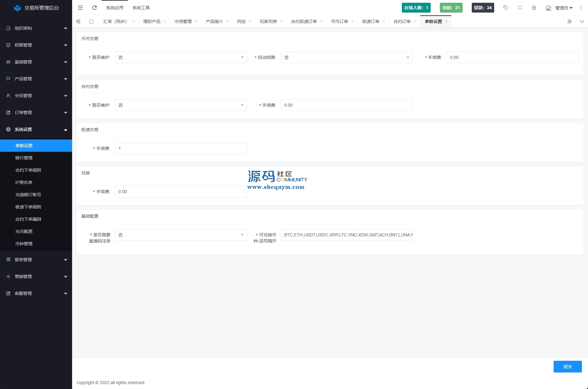Click the 可兑换币种 input field
This screenshot has width=588, height=389.
coord(347,235)
